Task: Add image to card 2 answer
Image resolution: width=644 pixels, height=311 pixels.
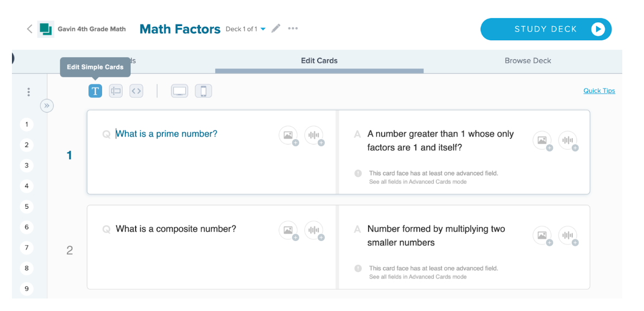Action: point(542,236)
